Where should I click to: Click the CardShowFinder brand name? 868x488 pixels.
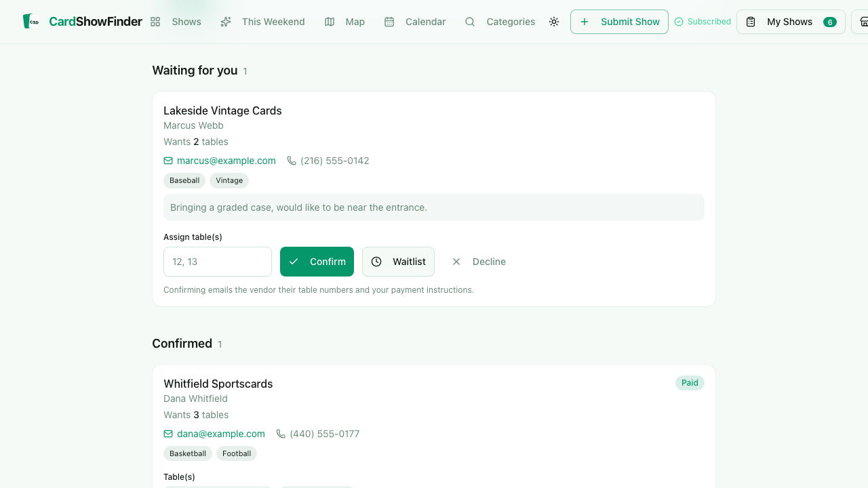tap(96, 22)
